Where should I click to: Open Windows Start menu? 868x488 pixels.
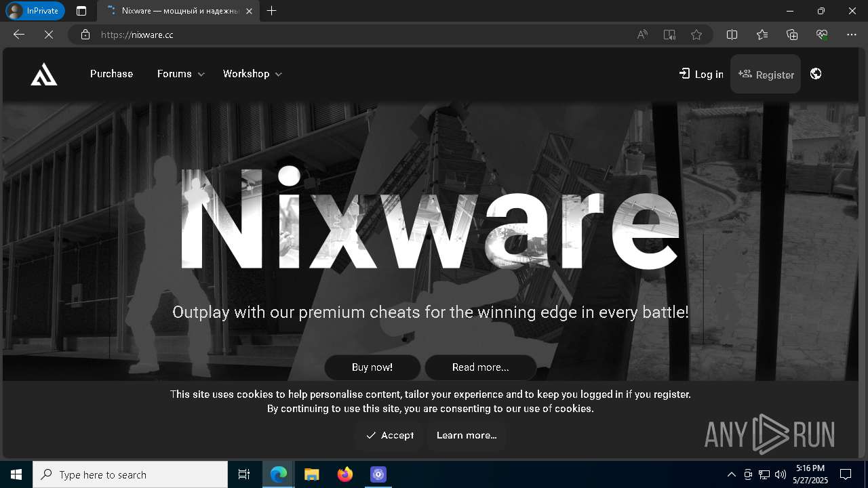pyautogui.click(x=16, y=474)
